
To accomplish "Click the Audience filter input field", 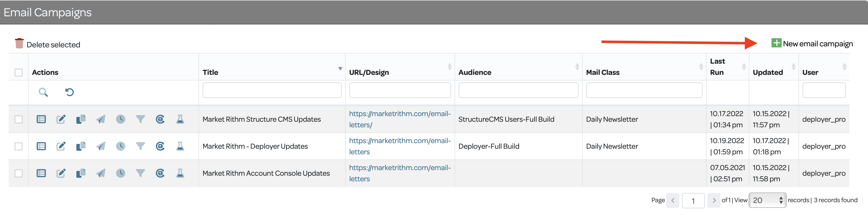I will pos(519,90).
